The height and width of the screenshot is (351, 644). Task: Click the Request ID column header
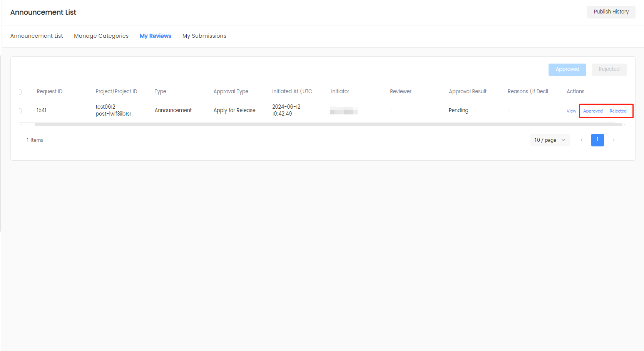[x=50, y=91]
